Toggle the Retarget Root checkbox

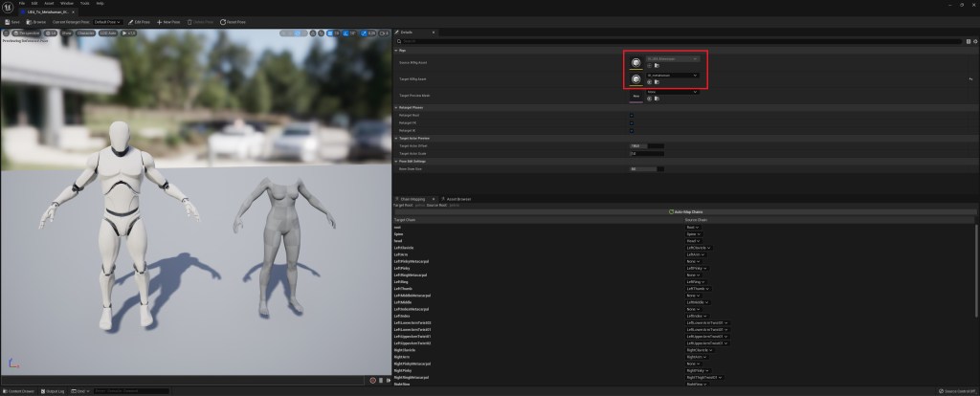coord(631,117)
